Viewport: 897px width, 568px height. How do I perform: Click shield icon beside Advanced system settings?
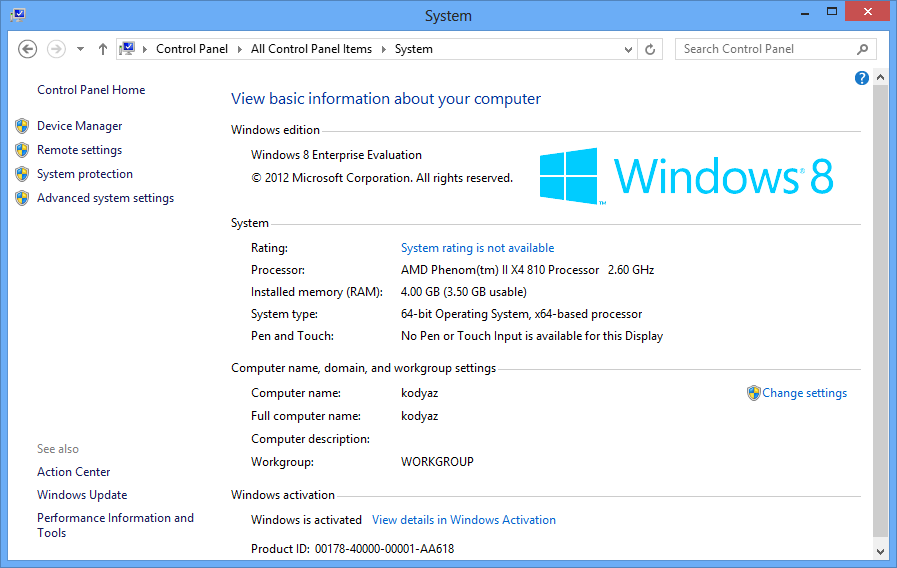[x=22, y=198]
